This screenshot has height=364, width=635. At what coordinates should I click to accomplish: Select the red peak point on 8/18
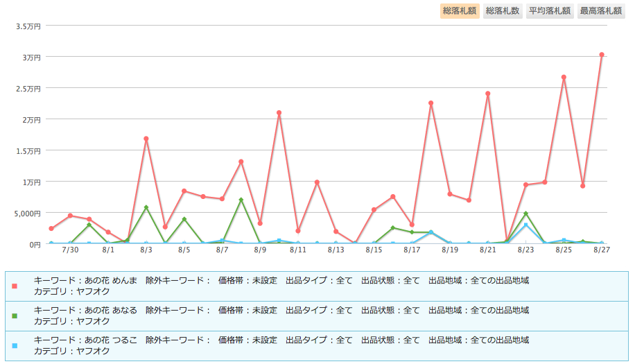[431, 103]
